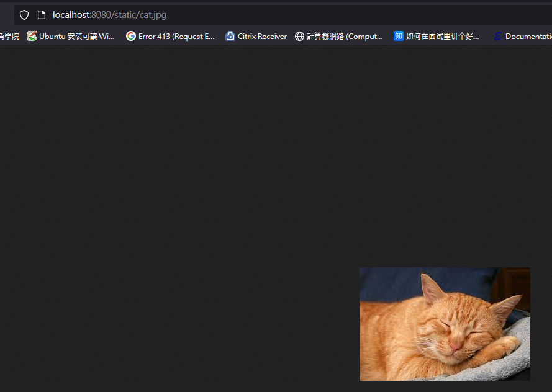Open the Ubuntu 安裝可讓 Wi... bookmark
The image size is (552, 392).
71,36
